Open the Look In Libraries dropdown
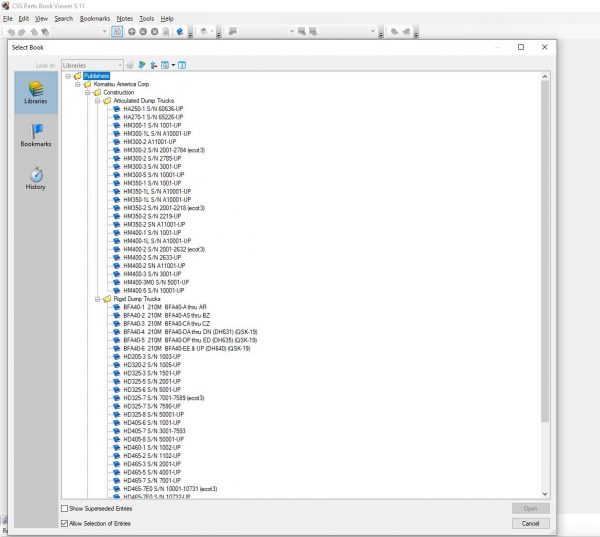 [x=92, y=65]
